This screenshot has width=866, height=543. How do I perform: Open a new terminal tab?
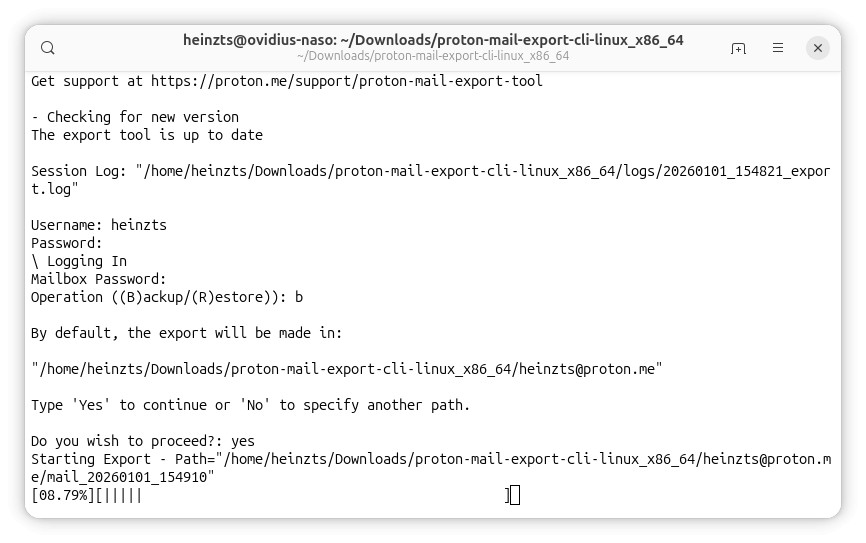738,49
